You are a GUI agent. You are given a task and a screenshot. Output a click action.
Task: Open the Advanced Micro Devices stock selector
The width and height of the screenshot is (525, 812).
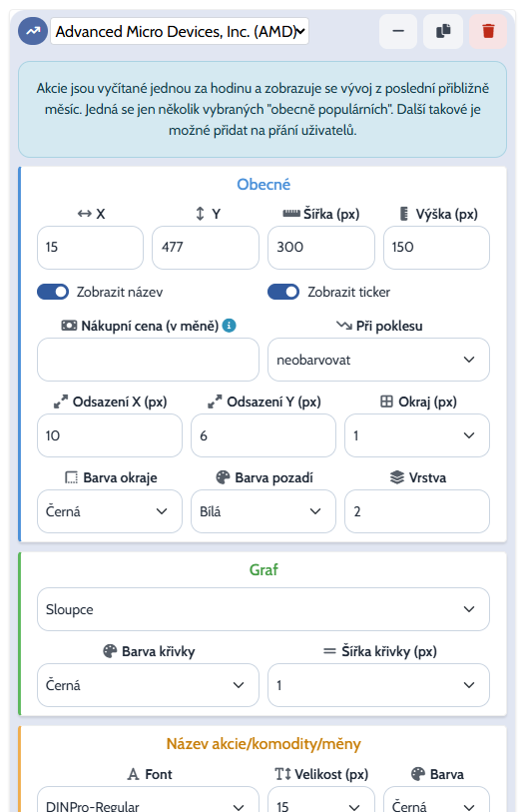[x=180, y=31]
